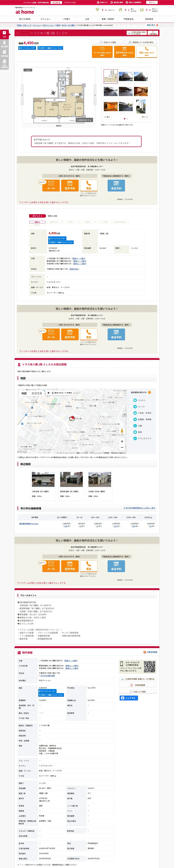Open the 一戸建て menu
This screenshot has height=868, width=174.
coord(66,19)
